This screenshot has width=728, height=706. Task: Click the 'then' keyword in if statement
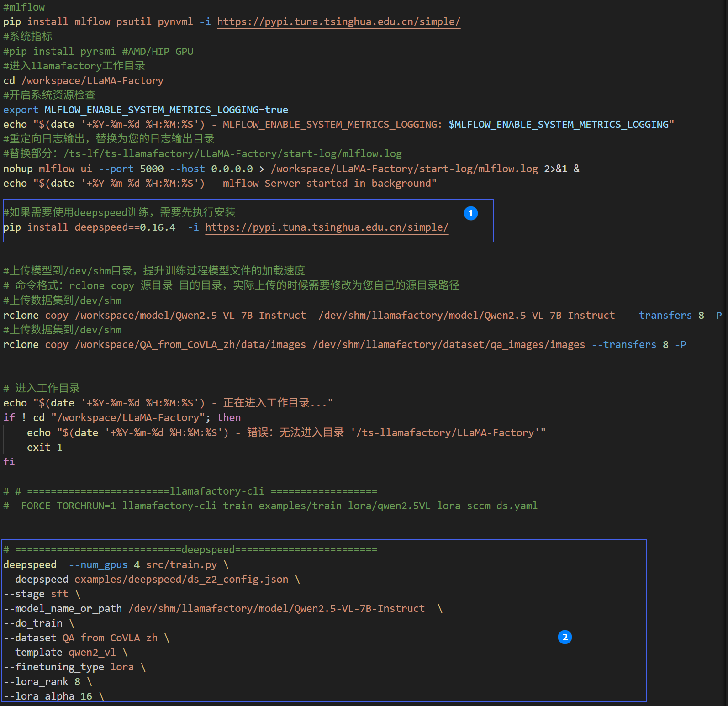(x=229, y=418)
